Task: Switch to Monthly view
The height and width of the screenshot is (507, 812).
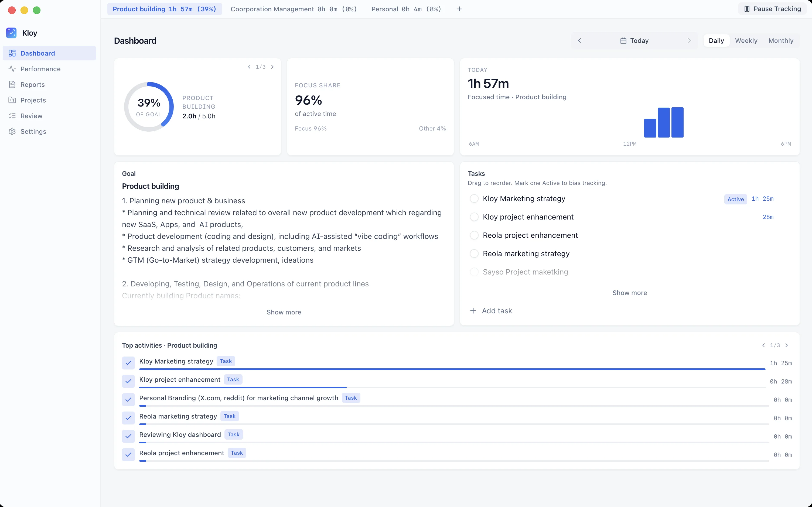Action: click(780, 40)
